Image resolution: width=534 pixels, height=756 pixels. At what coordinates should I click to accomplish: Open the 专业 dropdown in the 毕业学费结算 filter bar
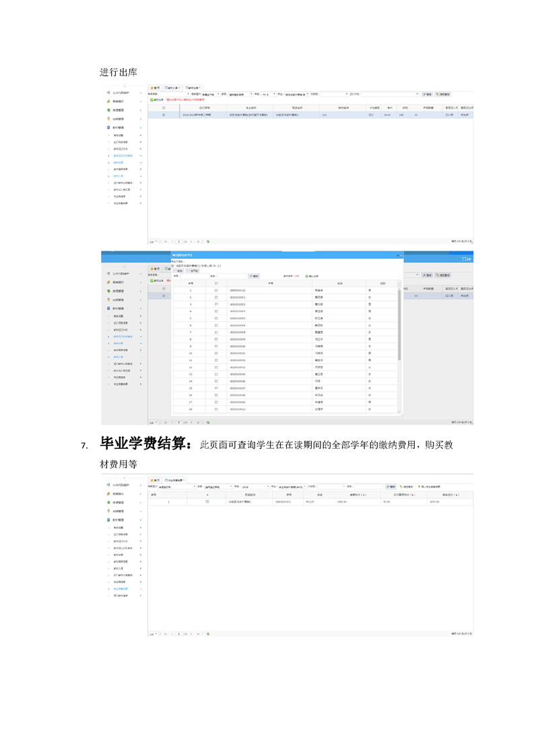[292, 486]
